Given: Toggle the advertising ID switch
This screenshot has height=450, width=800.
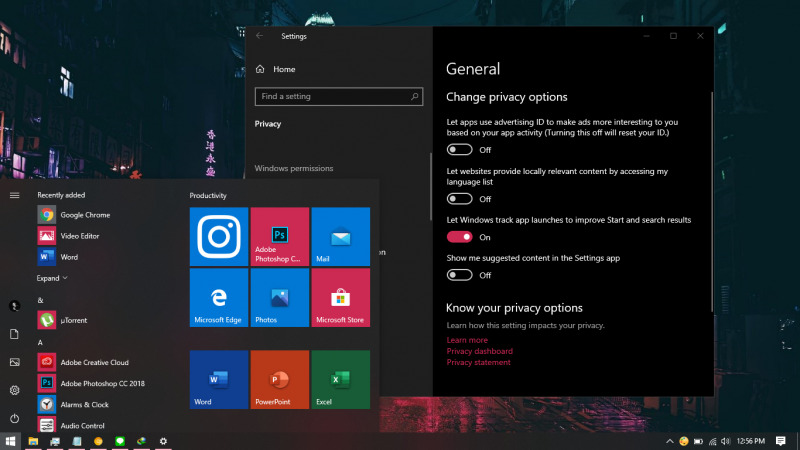Looking at the screenshot, I should (459, 149).
